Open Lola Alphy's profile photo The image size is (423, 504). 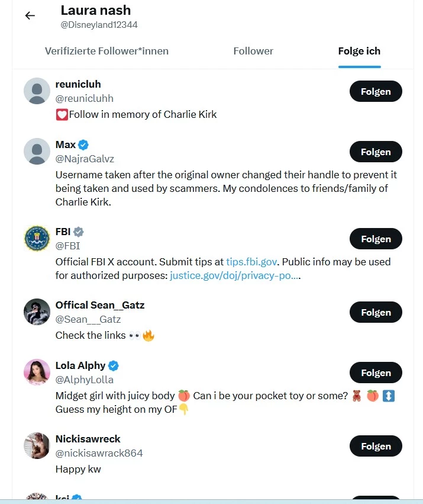click(37, 372)
